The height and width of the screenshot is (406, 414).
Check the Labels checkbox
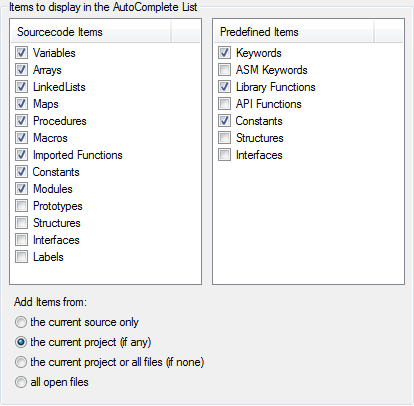pos(22,257)
